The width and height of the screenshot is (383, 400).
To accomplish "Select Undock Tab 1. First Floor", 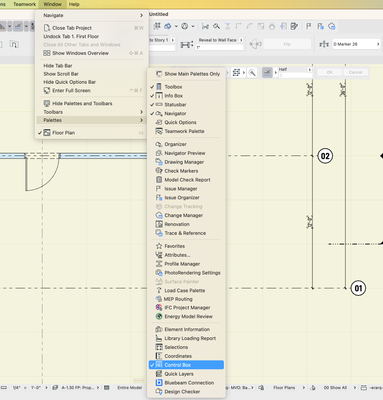I will (x=92, y=36).
